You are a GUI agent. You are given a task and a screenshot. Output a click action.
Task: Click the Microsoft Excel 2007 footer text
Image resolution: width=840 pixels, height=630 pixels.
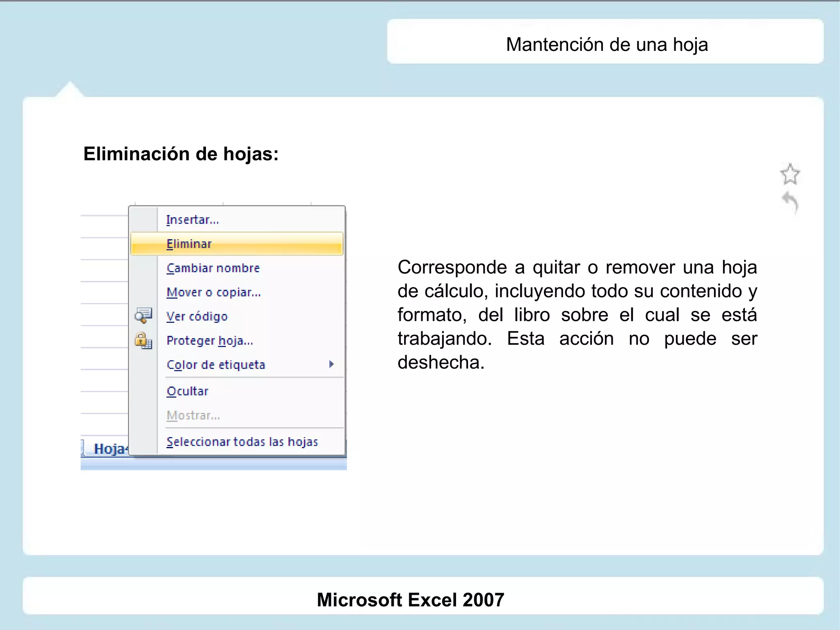(410, 600)
